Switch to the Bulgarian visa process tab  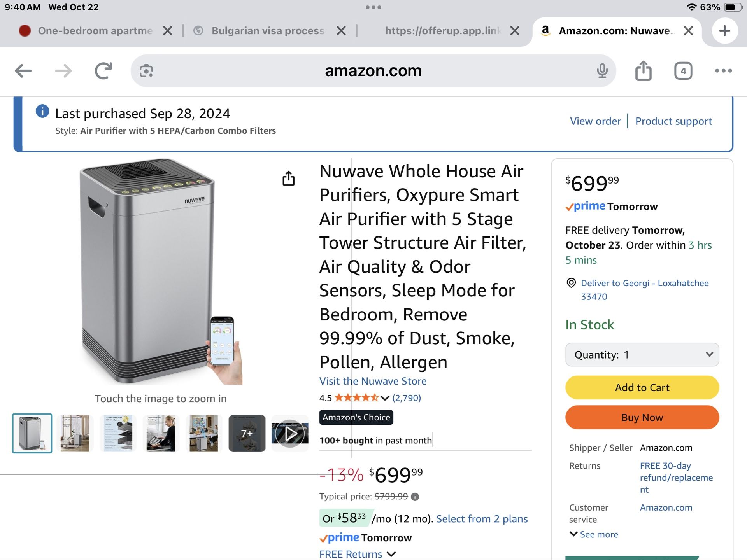coord(268,31)
